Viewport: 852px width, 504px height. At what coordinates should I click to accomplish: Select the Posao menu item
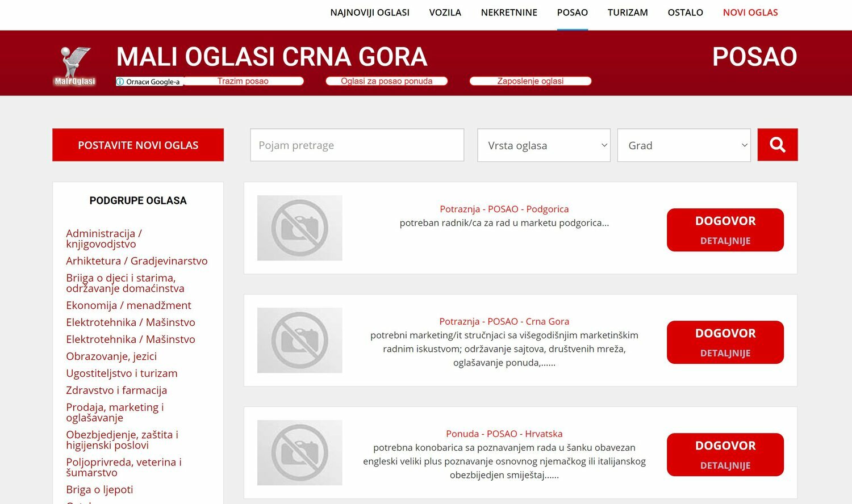pos(573,12)
